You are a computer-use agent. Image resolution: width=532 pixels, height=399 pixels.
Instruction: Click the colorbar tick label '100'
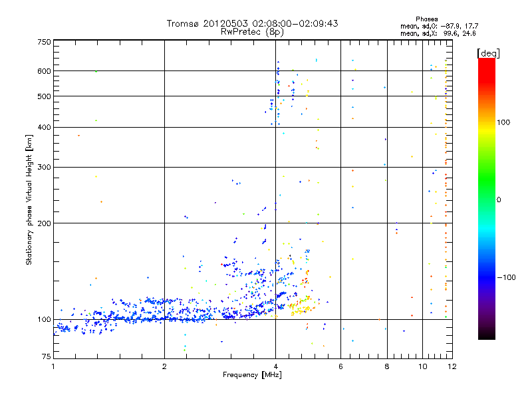pos(503,122)
